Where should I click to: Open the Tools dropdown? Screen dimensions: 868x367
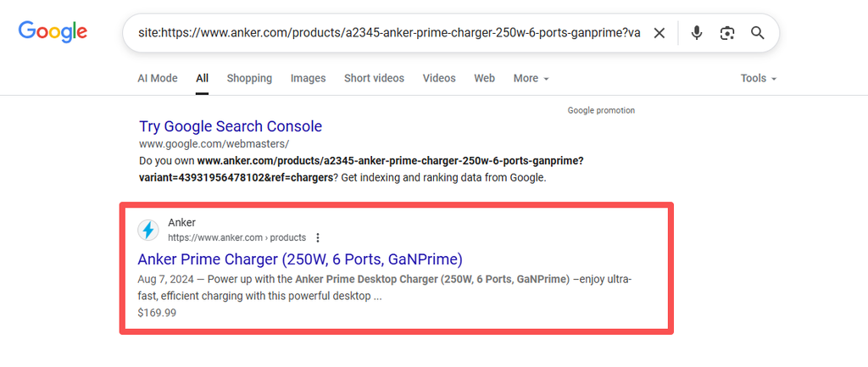pyautogui.click(x=758, y=78)
